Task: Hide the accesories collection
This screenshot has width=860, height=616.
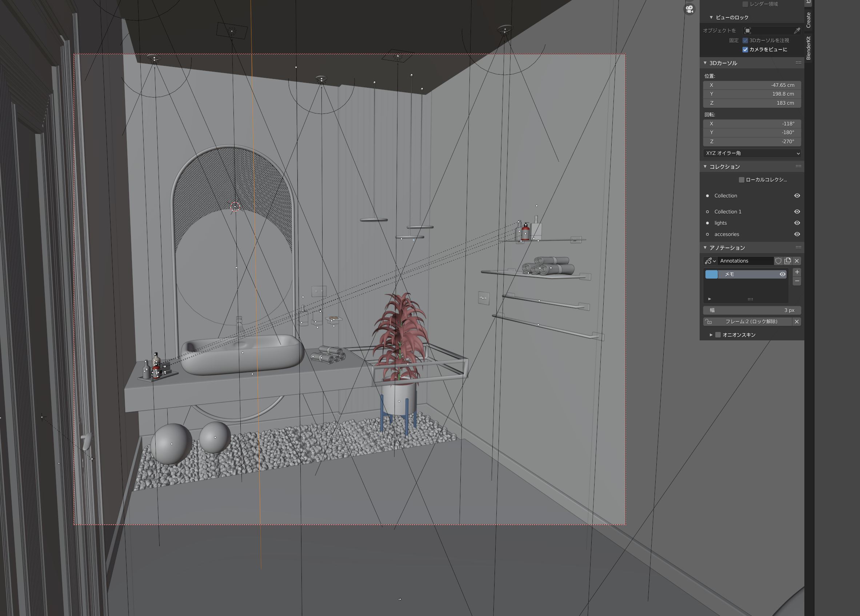Action: 797,234
